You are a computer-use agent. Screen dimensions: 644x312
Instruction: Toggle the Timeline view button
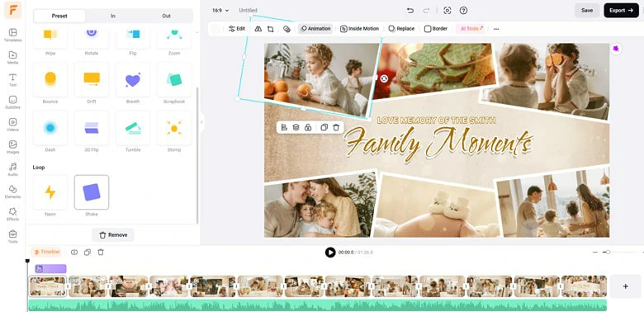[x=46, y=252]
